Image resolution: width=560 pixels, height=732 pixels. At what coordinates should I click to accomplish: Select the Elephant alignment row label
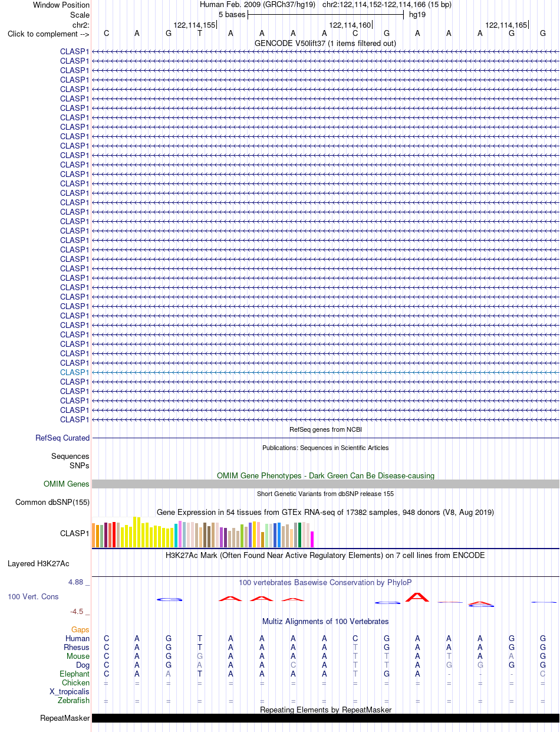75,674
